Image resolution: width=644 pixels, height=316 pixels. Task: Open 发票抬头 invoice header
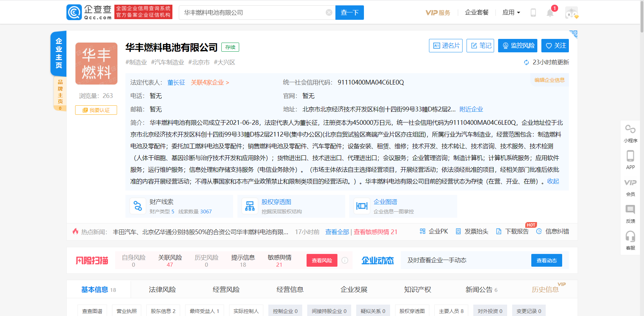(x=472, y=231)
